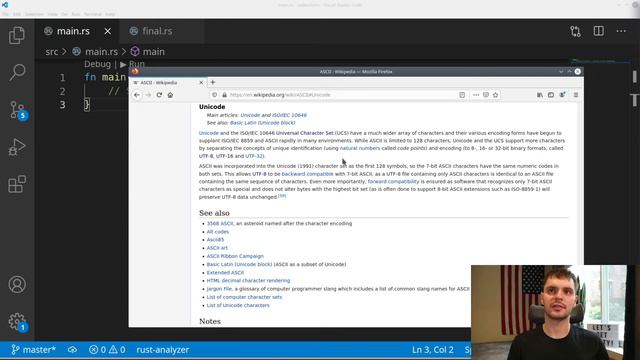
Task: Open the Explorer view in VS Code
Action: click(x=17, y=36)
